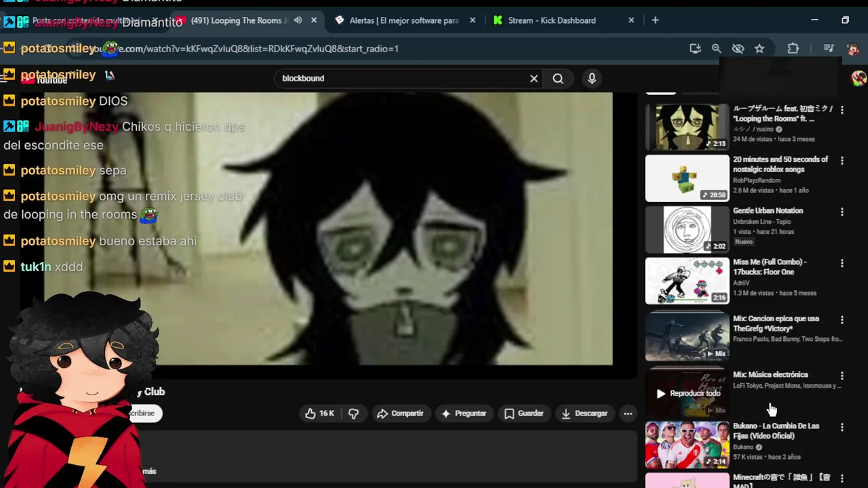Open Gentle Urban Notation video title
Screen dimensions: 868x488
768,211
